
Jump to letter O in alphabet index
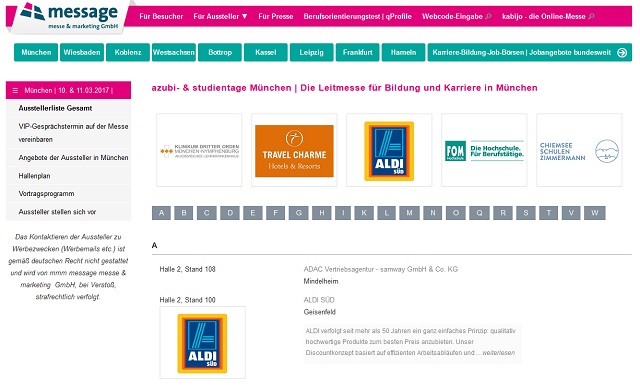point(456,213)
